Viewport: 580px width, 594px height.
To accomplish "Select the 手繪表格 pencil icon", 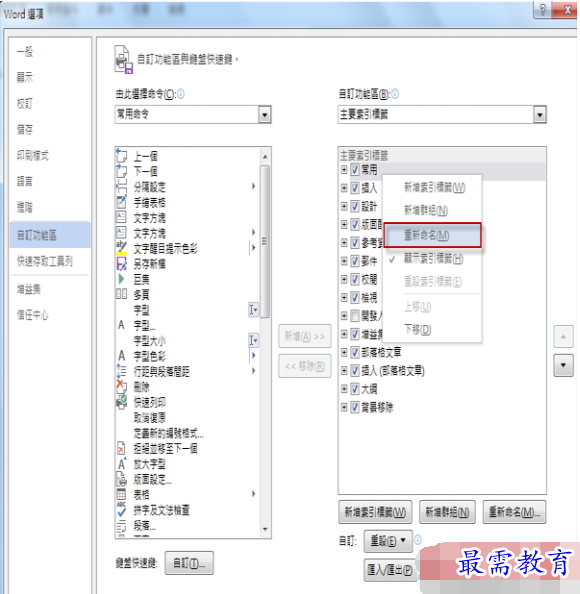I will pos(121,202).
